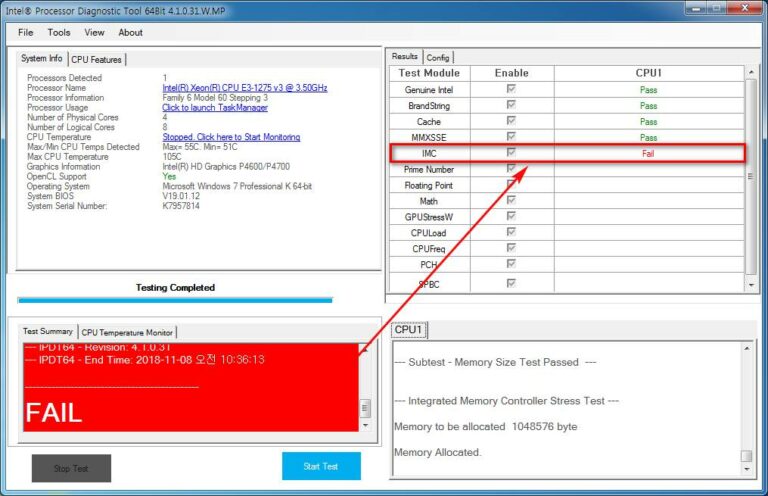Switch to the Config tab

[438, 57]
